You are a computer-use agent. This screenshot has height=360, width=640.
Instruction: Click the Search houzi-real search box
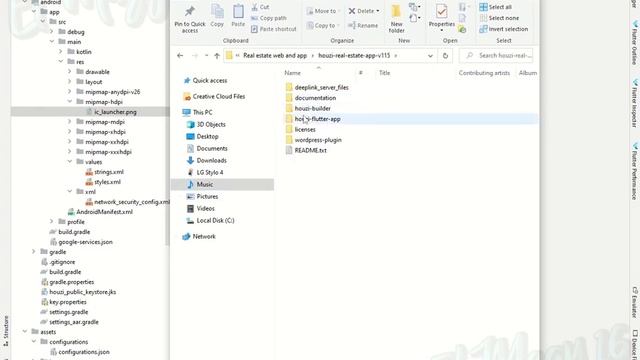pos(496,56)
